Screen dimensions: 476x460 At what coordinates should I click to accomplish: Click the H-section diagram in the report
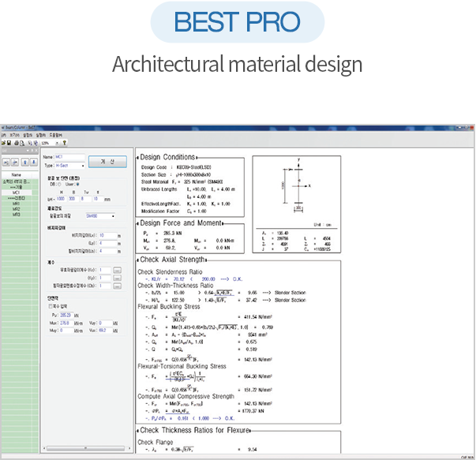[x=297, y=185]
